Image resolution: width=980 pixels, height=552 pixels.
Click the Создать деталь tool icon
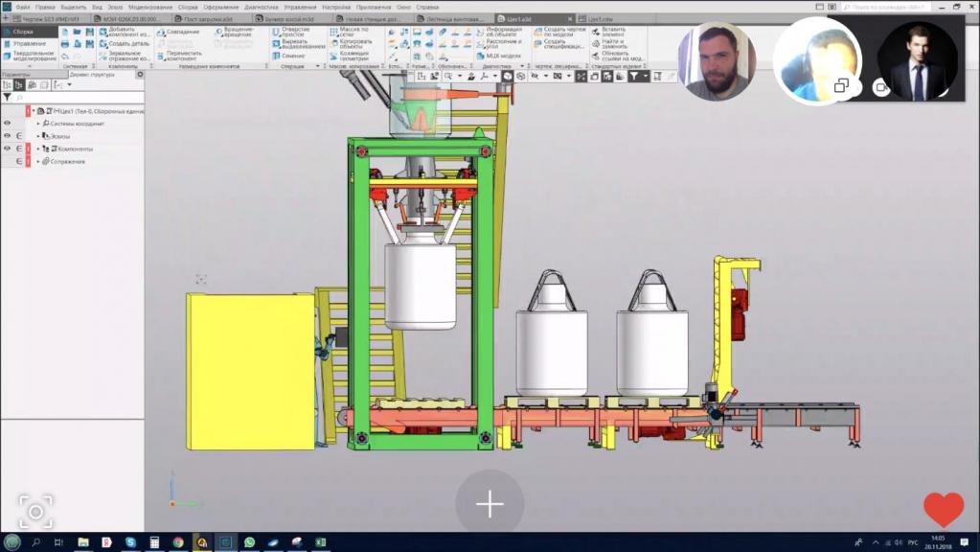pos(103,44)
